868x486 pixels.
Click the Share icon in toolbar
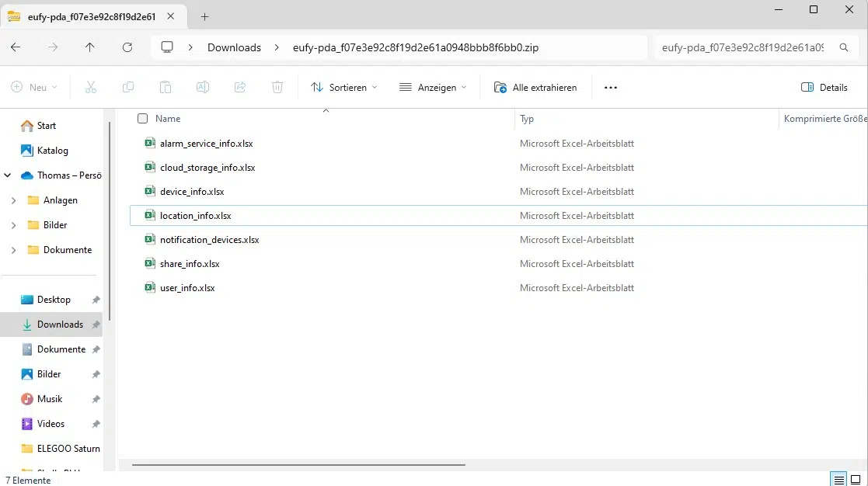point(239,88)
